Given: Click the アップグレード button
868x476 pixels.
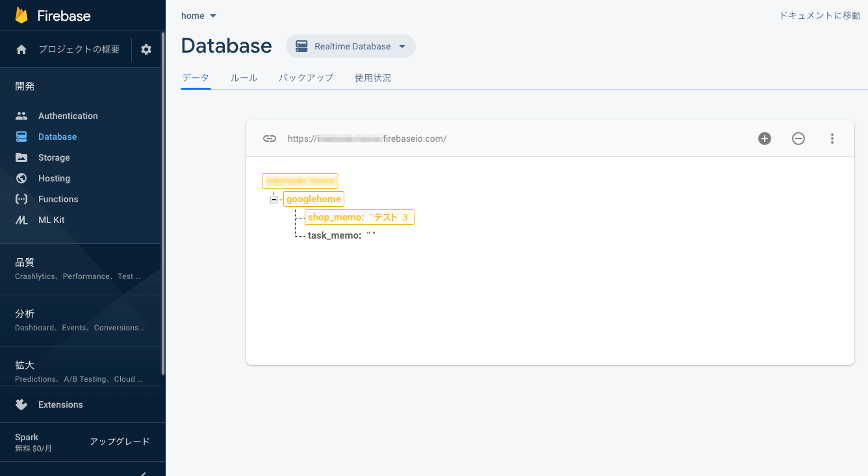Looking at the screenshot, I should [120, 441].
